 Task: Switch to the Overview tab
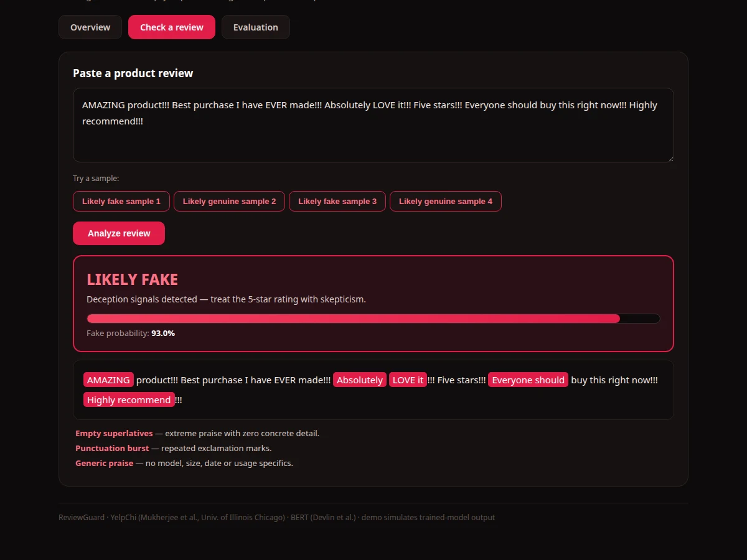[x=90, y=27]
